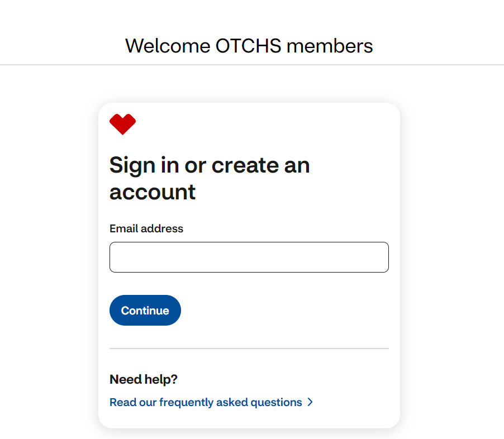Click inside the Email address field

coord(249,257)
